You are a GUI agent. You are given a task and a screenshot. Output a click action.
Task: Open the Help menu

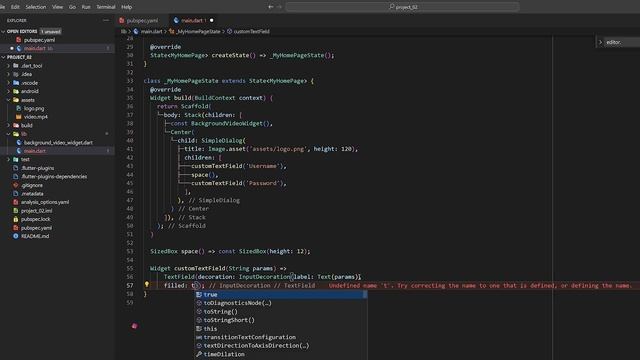(127, 7)
